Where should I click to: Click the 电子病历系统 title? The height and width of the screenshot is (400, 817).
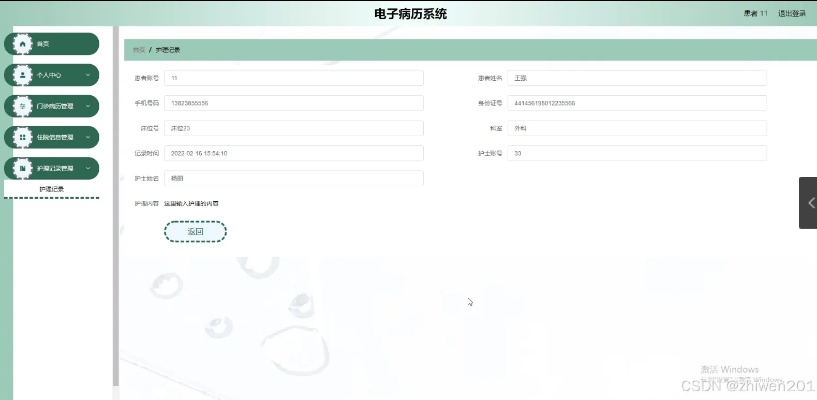(x=410, y=14)
